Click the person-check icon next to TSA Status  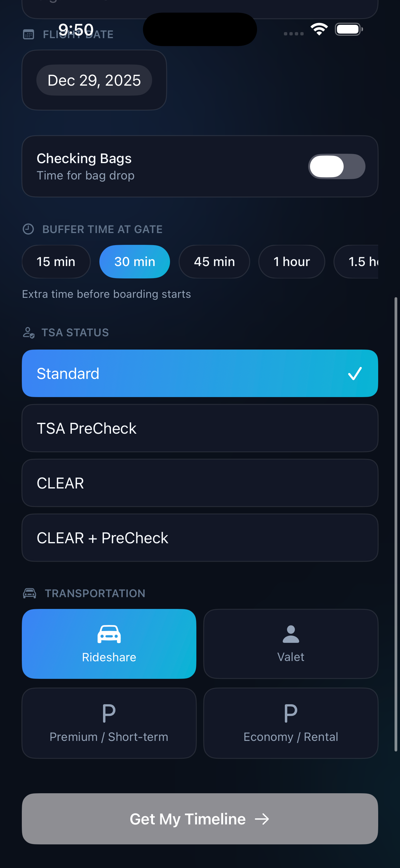tap(29, 332)
